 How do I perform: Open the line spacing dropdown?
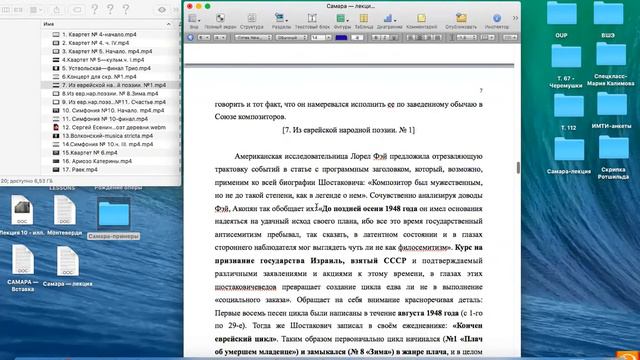coord(466,38)
